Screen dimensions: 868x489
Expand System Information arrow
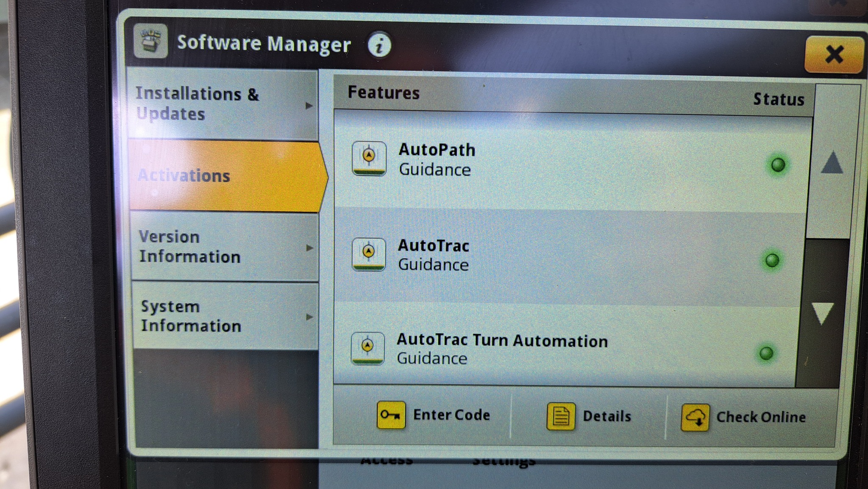tap(310, 317)
